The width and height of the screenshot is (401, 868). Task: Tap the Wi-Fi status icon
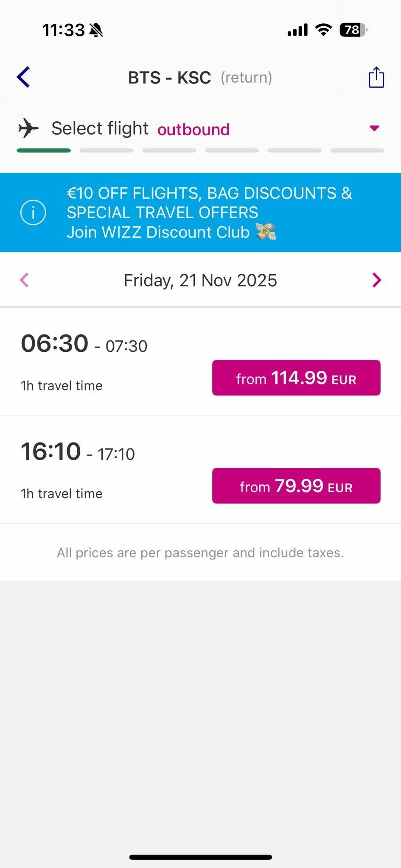323,30
